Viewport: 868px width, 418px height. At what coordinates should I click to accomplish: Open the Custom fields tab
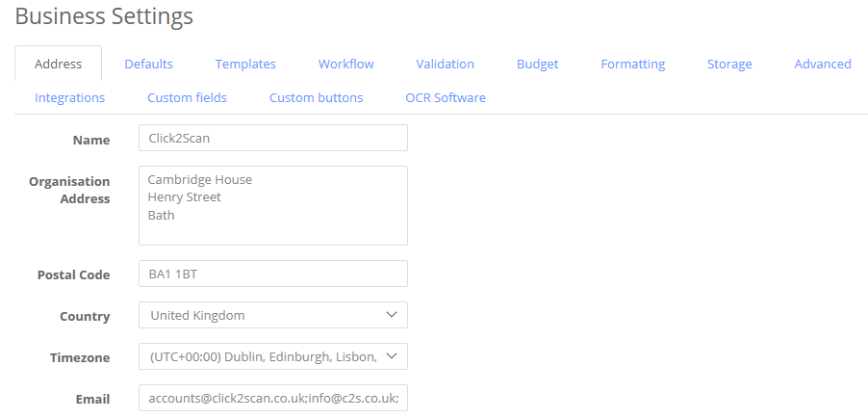(x=187, y=97)
